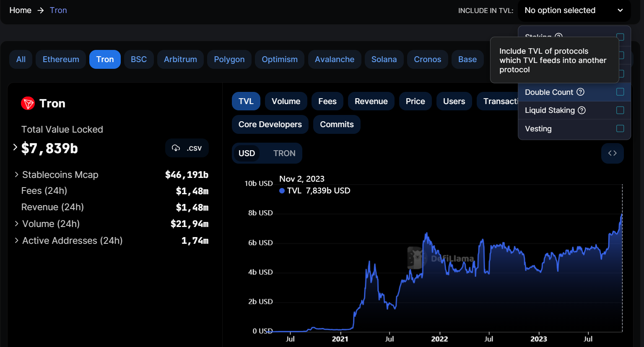Screen dimensions: 644x347
Task: Switch chart denomination to TRON
Action: 284,153
